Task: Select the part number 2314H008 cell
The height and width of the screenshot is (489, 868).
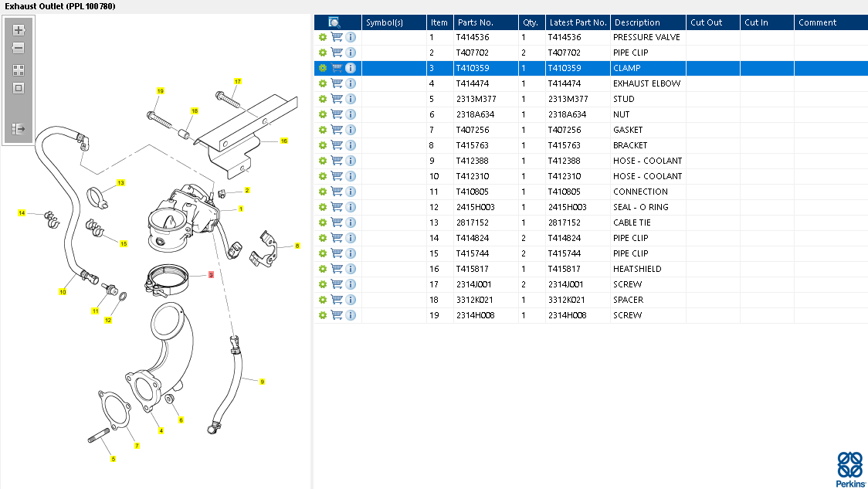Action: coord(486,315)
